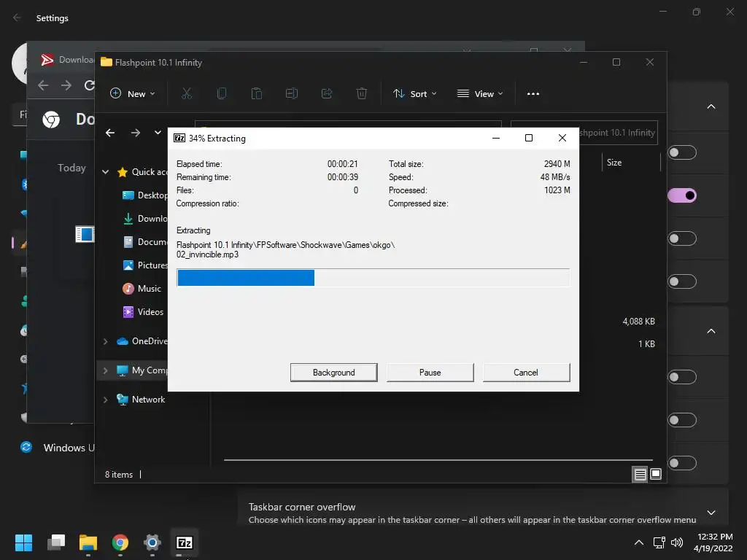
Task: Click the Share icon in Explorer toolbar
Action: (327, 94)
